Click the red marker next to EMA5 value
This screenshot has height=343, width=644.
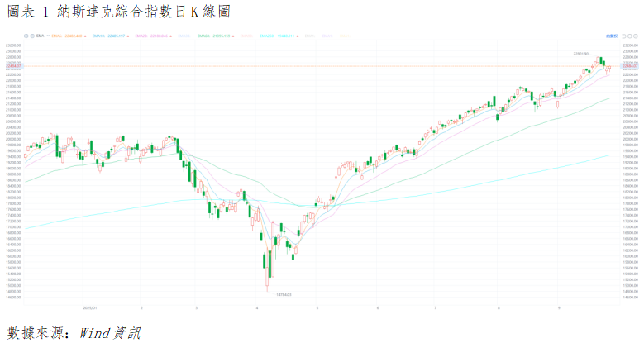85,36
